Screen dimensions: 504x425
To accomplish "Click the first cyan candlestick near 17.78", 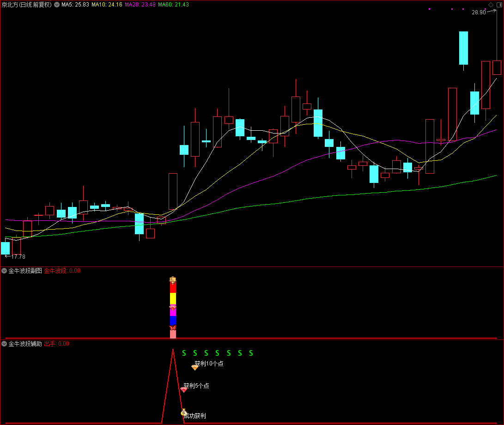I will point(6,248).
